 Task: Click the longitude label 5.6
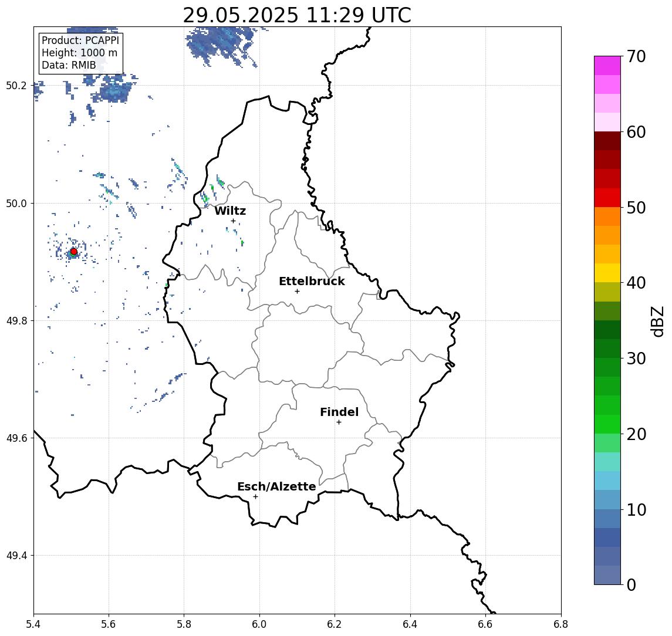pyautogui.click(x=109, y=624)
